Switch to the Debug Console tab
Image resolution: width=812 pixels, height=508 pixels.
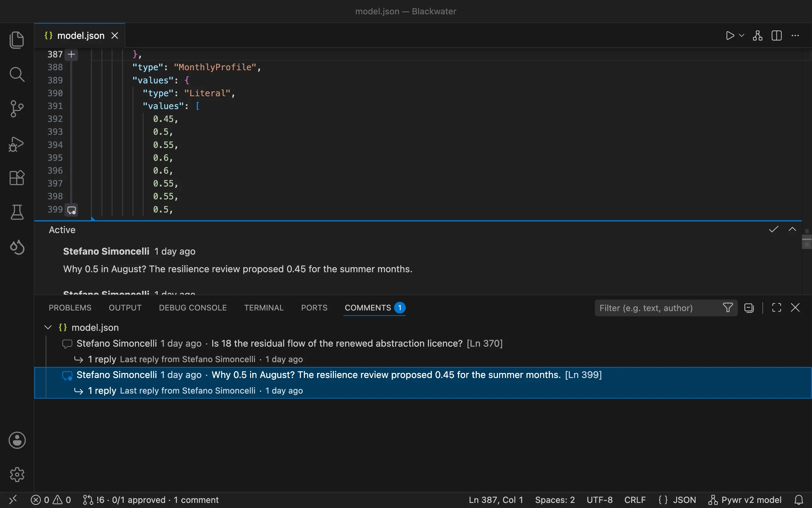click(193, 308)
